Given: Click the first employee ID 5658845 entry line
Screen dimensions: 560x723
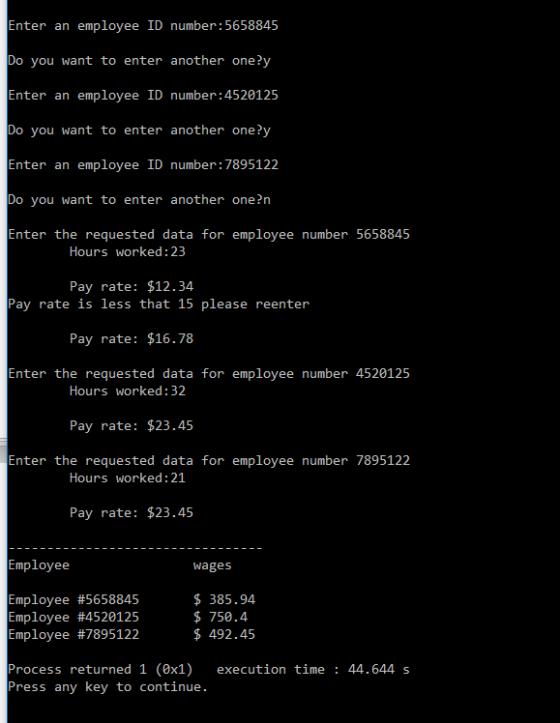Looking at the screenshot, I should coord(143,25).
